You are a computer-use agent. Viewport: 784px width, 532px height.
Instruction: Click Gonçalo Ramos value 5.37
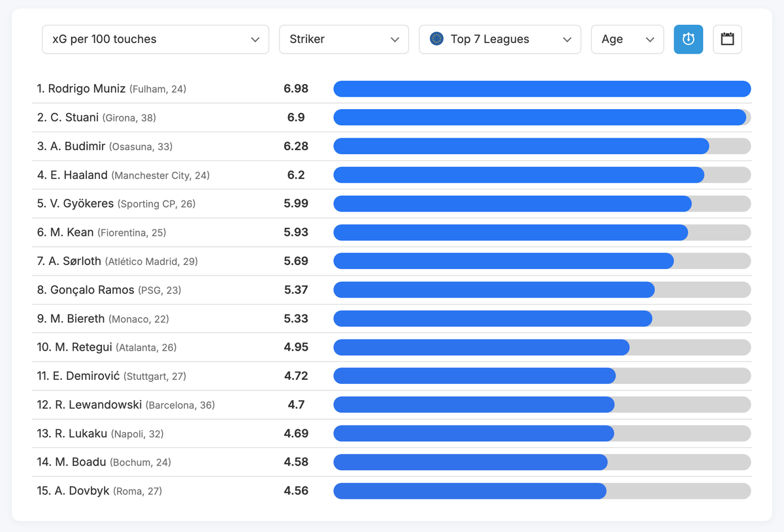[x=296, y=290]
